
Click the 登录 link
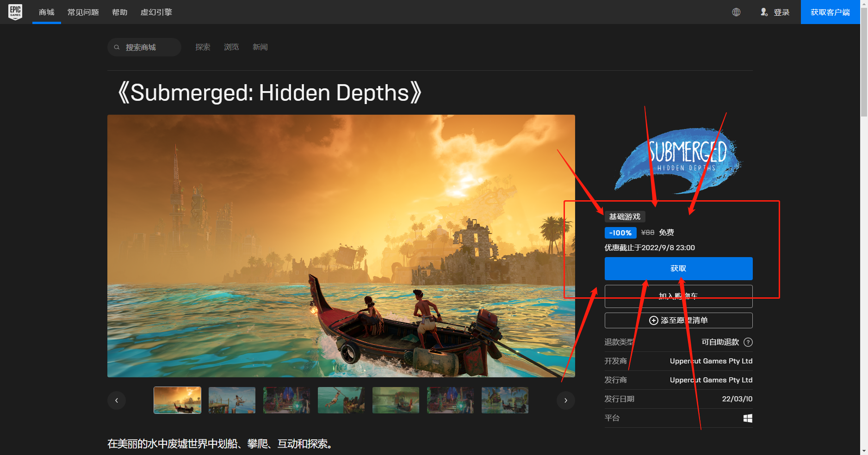point(782,12)
